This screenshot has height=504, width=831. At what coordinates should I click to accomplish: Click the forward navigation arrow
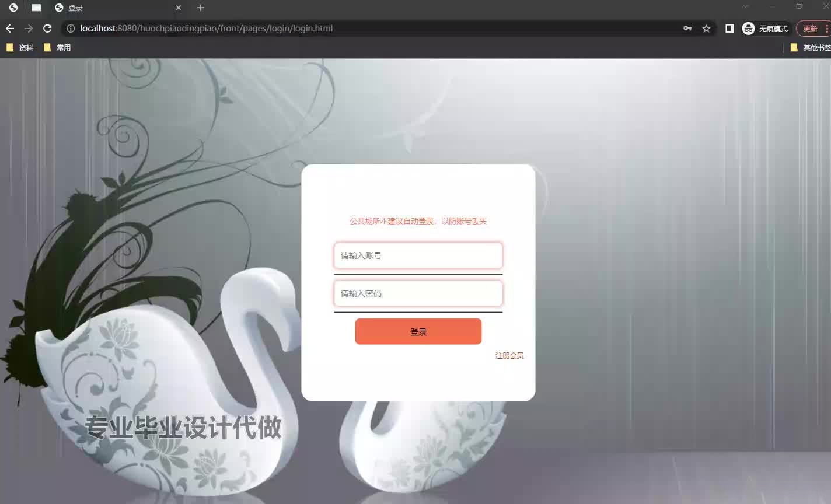pos(28,28)
